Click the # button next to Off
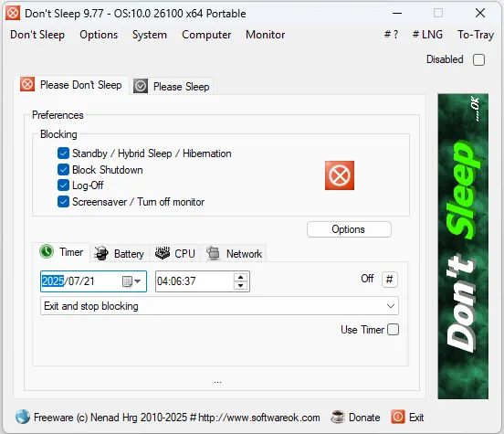The image size is (504, 434). point(390,279)
